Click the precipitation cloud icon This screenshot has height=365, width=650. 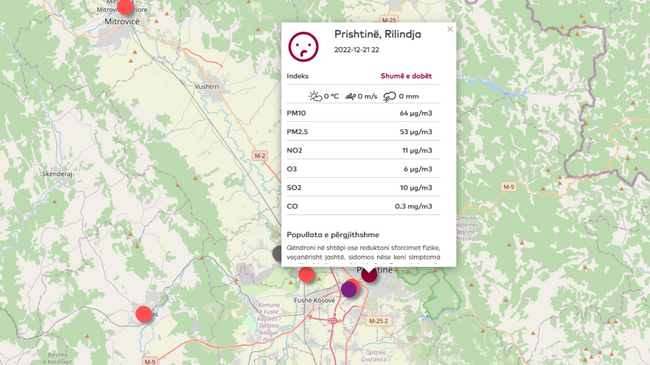pos(389,97)
